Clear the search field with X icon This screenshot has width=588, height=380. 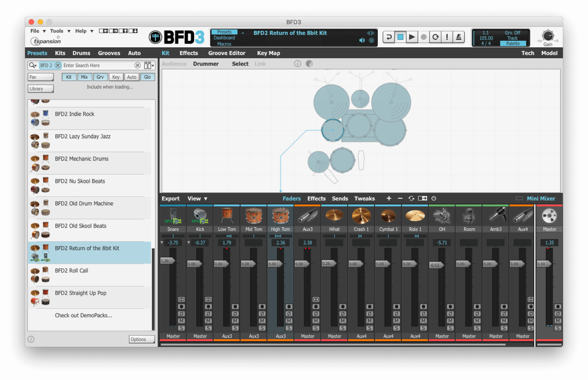137,65
